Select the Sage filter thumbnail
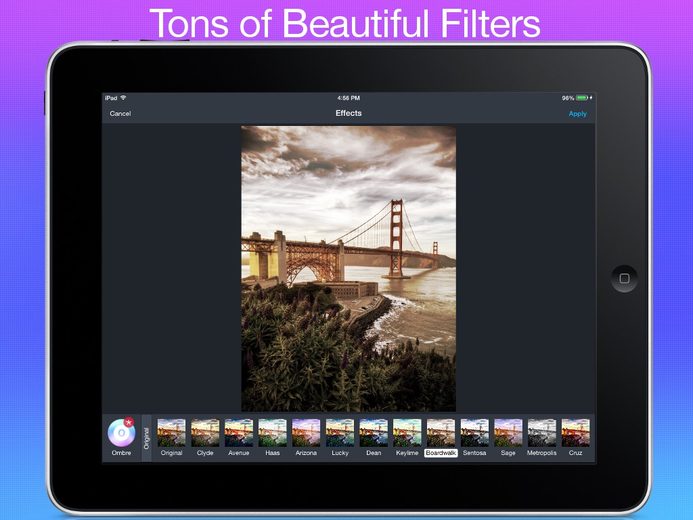The image size is (693, 520). (x=508, y=433)
